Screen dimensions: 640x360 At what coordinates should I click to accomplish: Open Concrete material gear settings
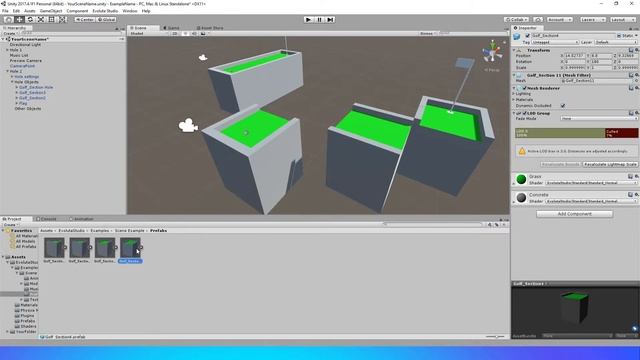(636, 195)
